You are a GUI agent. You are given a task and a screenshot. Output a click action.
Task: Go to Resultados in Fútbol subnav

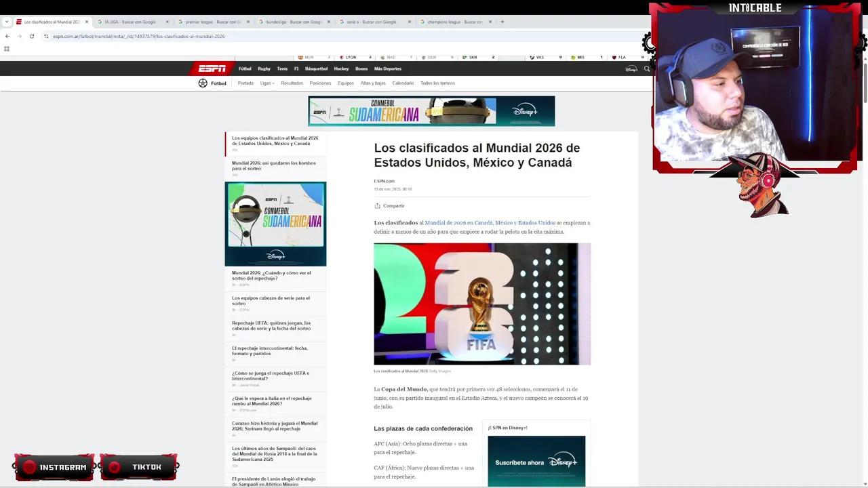point(292,83)
